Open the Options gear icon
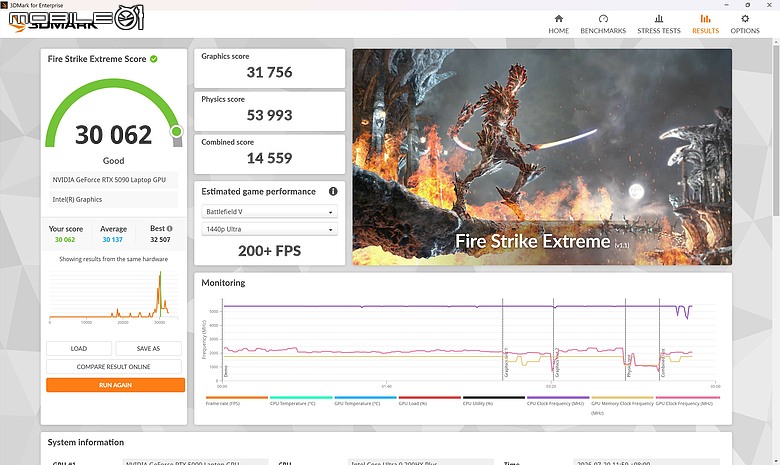Image resolution: width=780 pixels, height=465 pixels. 745,19
